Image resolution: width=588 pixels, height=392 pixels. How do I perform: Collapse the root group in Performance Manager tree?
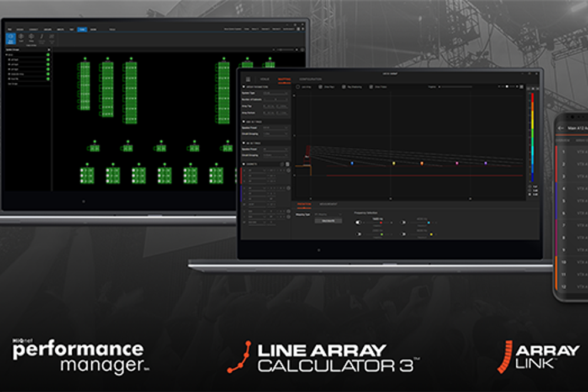coord(6,55)
